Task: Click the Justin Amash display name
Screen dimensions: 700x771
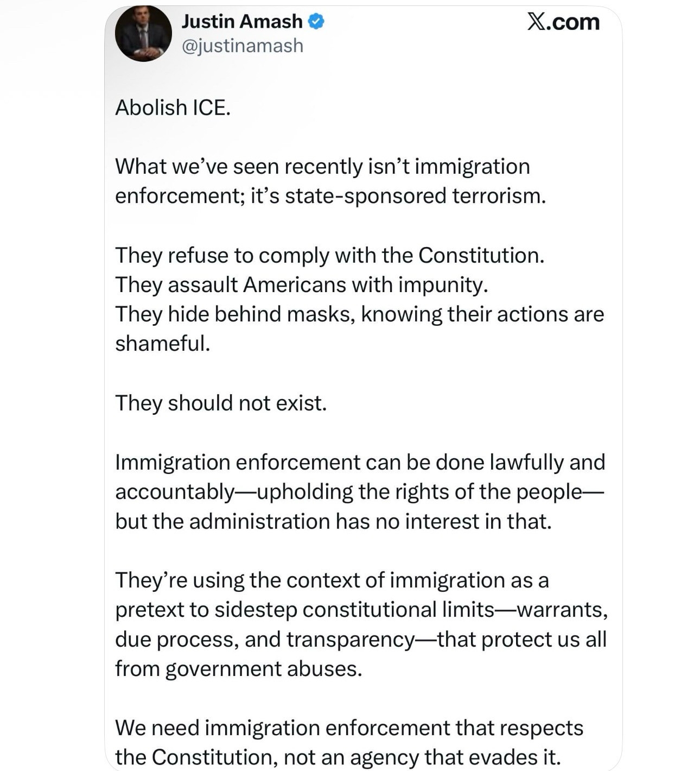Action: pyautogui.click(x=241, y=21)
